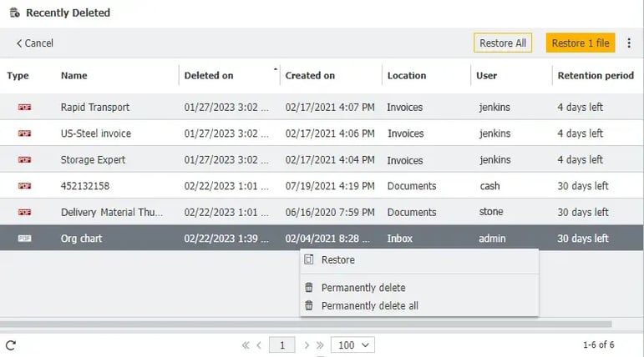Choose Permanently delete all from menu
Viewport: 644px width, 357px height.
coord(419,306)
